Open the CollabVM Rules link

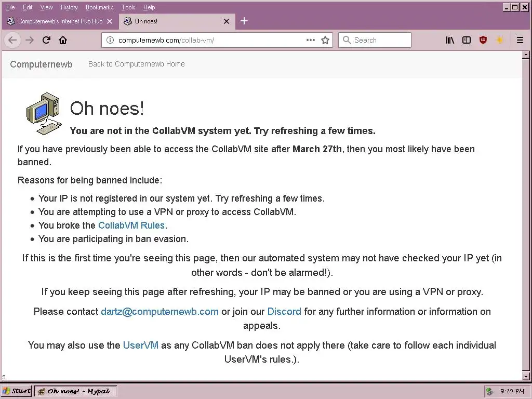click(131, 225)
